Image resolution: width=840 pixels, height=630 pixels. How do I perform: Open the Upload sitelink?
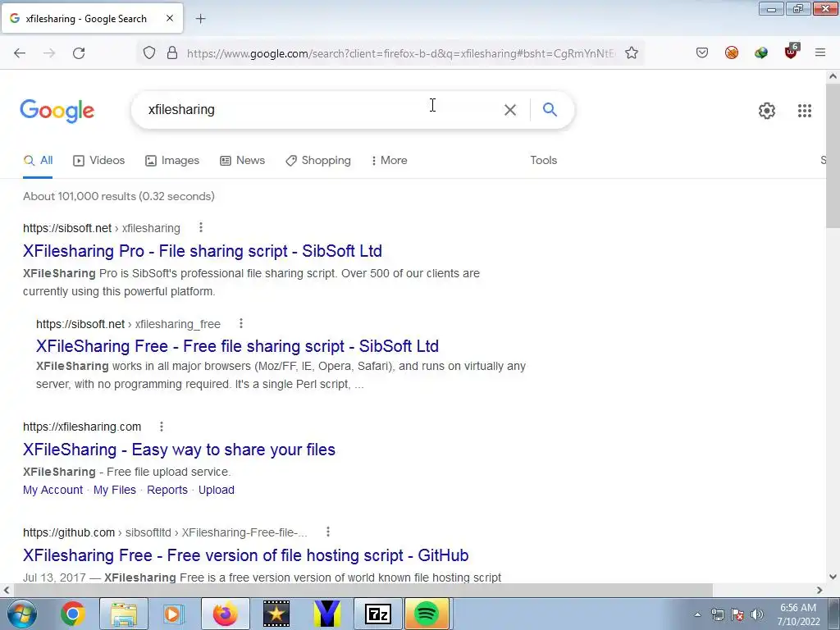tap(217, 490)
